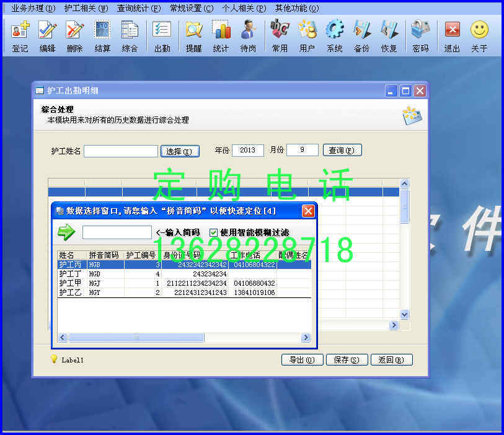
Task: Click the 年份 field showing 2013
Action: [248, 150]
